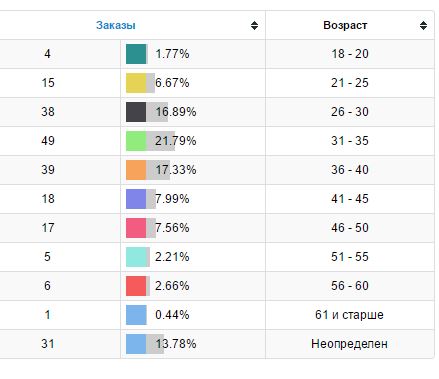Click the dark gray swatch for 16.89%
439x379 pixels.
[136, 112]
